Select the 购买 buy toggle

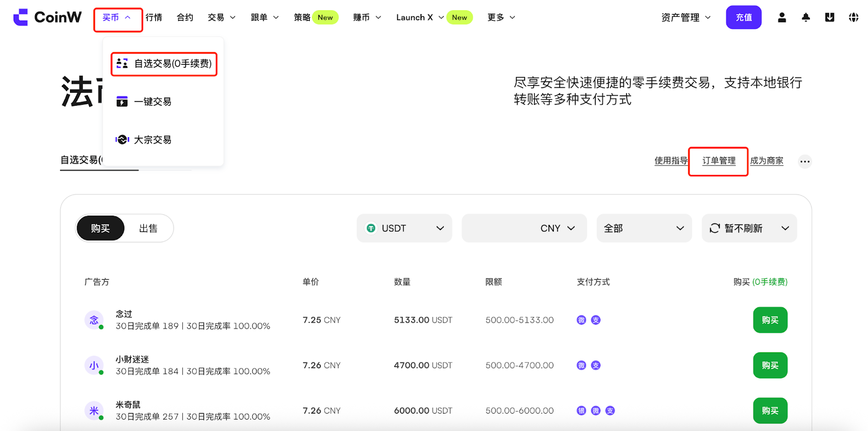pyautogui.click(x=100, y=228)
